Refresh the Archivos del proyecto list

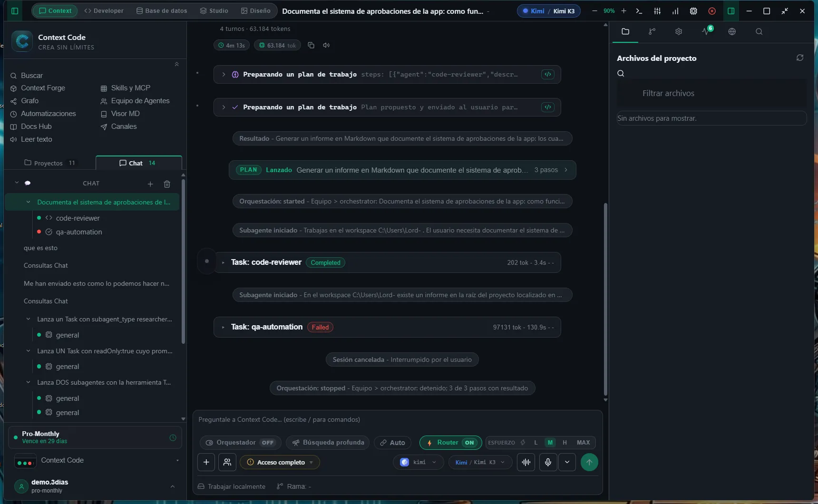[800, 58]
